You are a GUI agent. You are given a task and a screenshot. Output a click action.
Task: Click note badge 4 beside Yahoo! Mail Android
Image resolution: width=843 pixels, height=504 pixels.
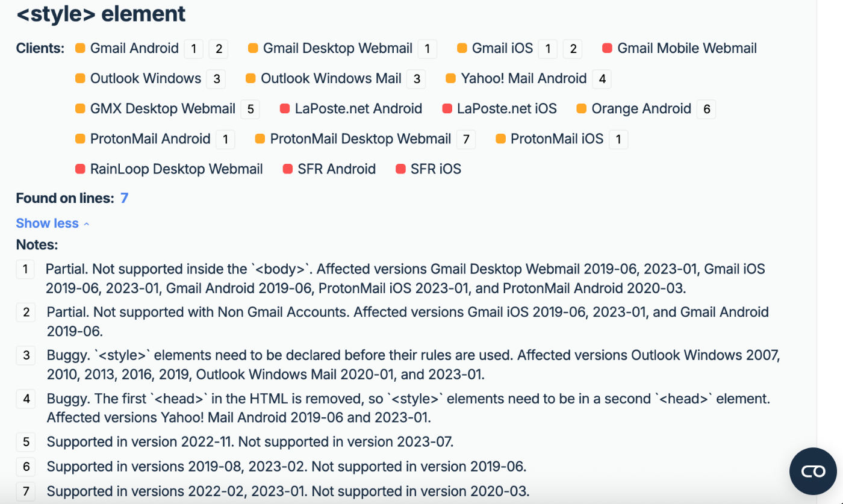tap(602, 79)
